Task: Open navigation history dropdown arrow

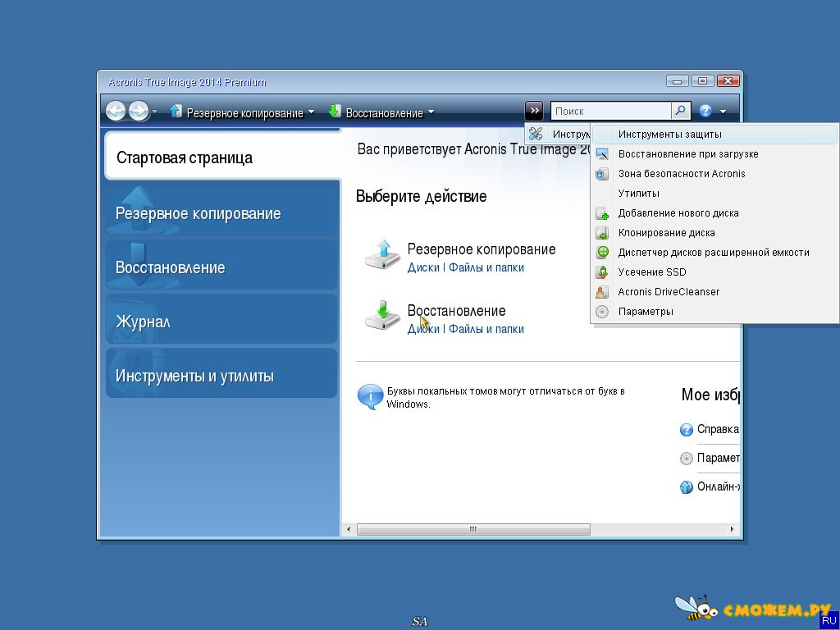Action: tap(155, 112)
